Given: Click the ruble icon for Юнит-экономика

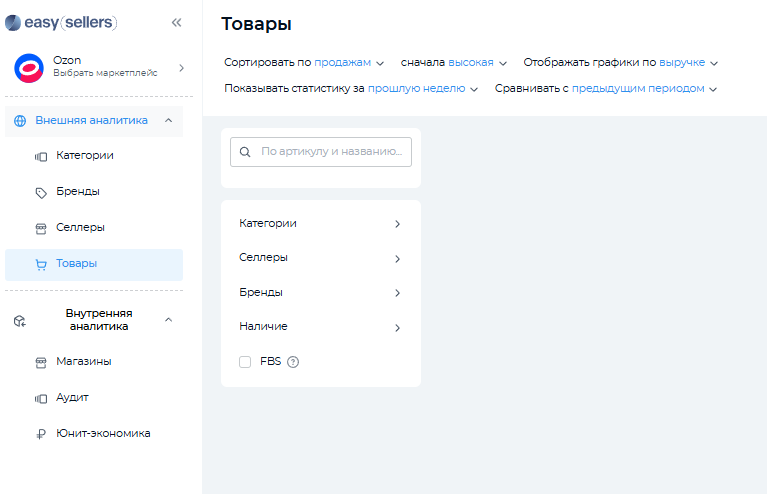Looking at the screenshot, I should [x=41, y=434].
